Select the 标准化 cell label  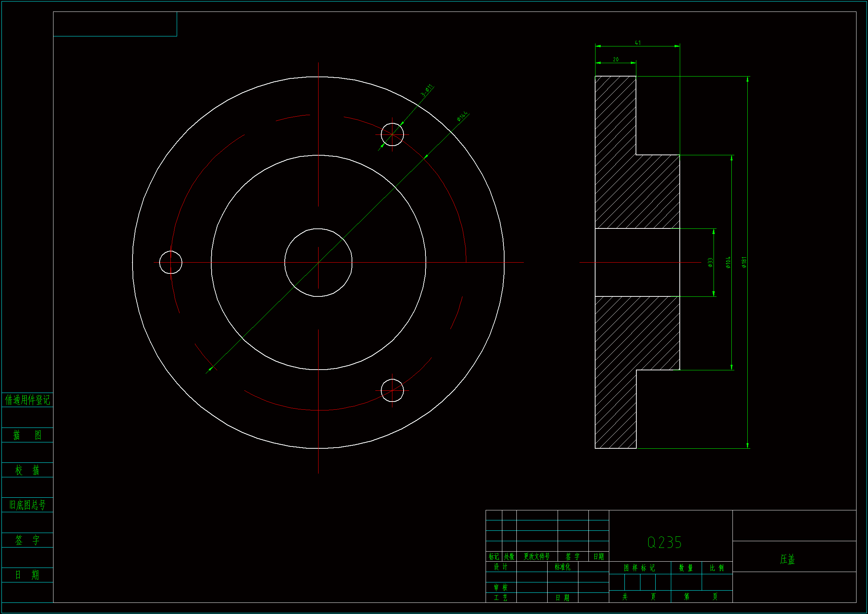(562, 567)
